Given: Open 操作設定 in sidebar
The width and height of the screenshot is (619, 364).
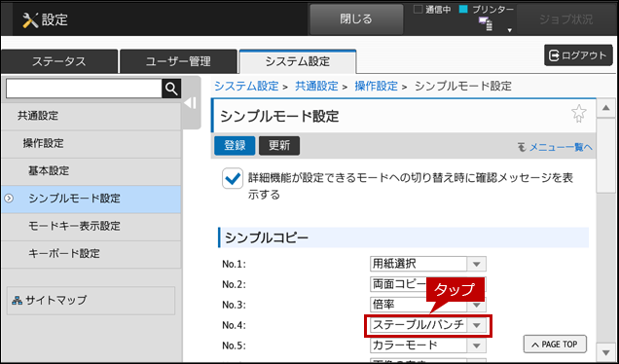Looking at the screenshot, I should click(x=91, y=143).
